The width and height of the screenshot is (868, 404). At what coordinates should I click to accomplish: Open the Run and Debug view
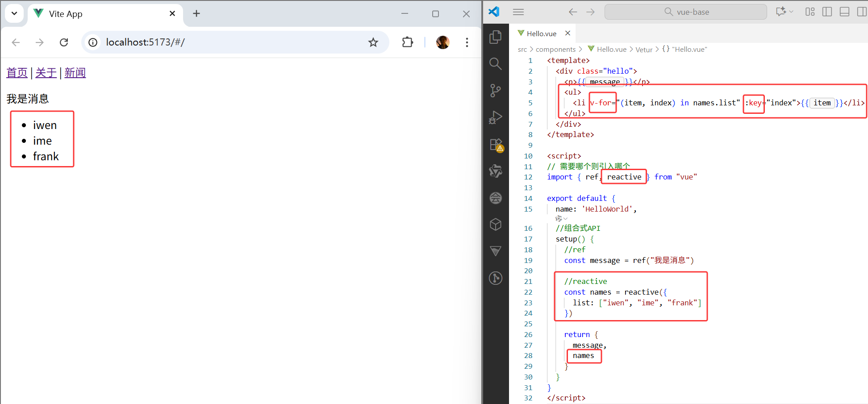pyautogui.click(x=496, y=117)
